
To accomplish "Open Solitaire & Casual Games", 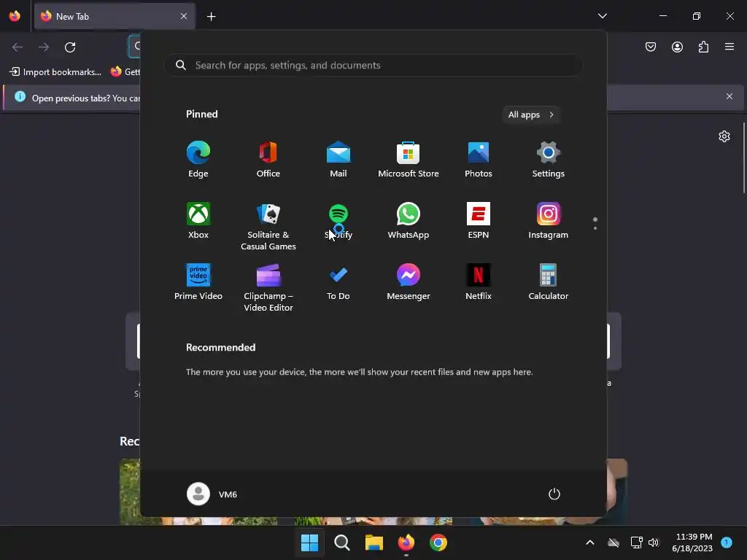I will tap(268, 226).
